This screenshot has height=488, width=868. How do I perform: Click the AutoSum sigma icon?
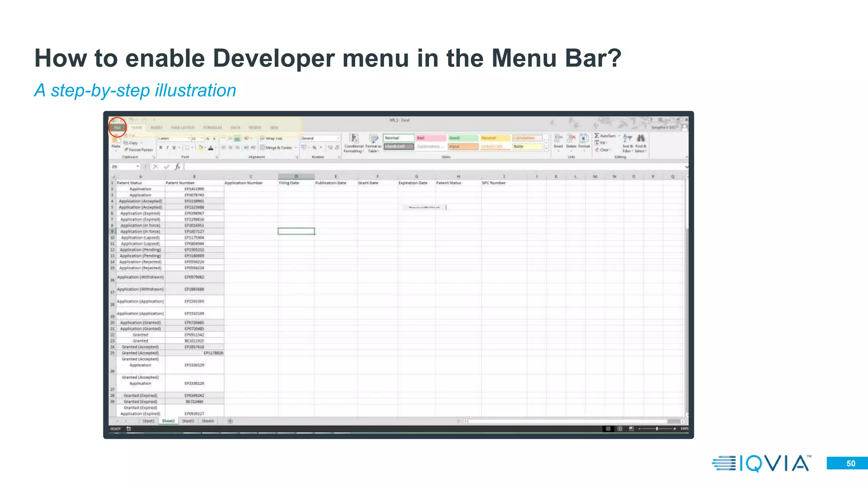[x=597, y=136]
